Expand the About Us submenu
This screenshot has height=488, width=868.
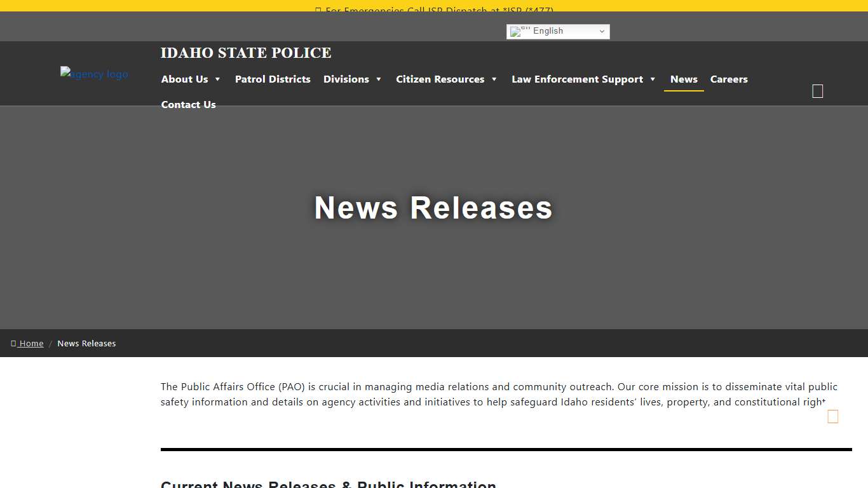(x=191, y=79)
